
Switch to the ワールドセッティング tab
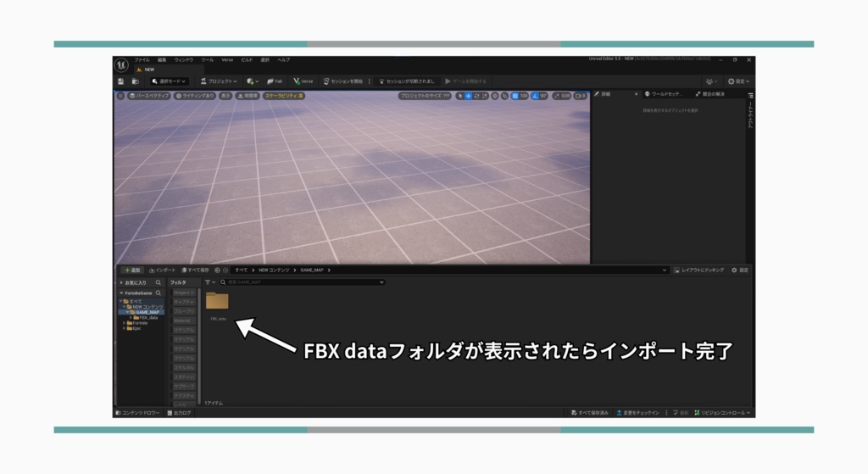tap(663, 94)
